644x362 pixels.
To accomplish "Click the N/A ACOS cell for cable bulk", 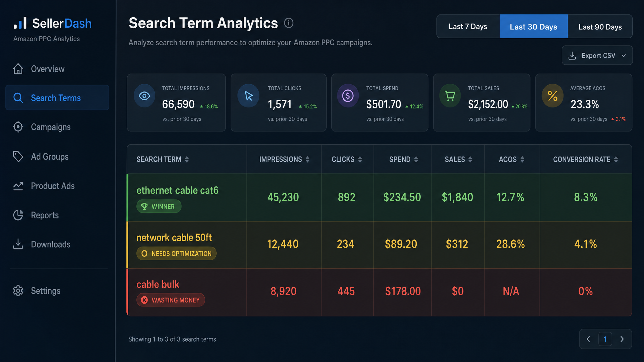I will pos(511,291).
